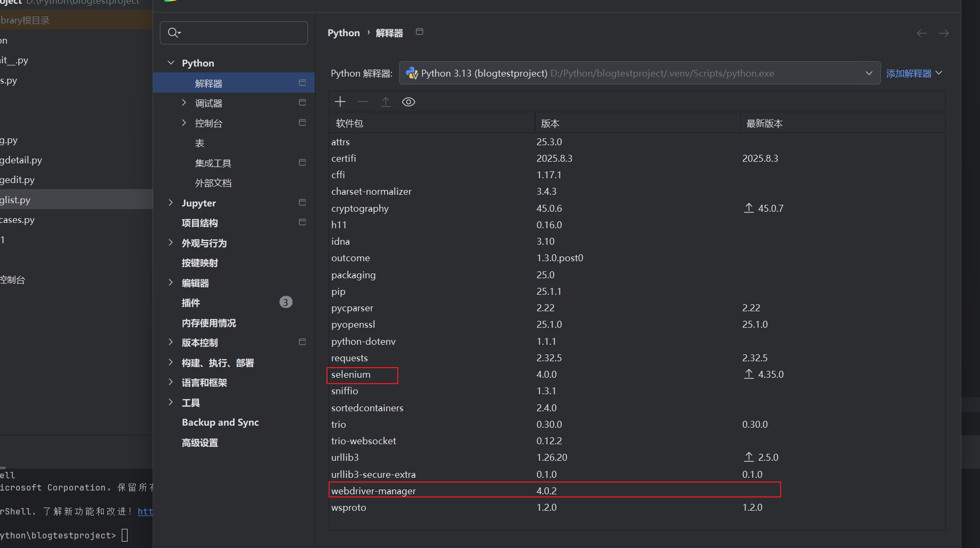
Task: Click the project icon on Jupyter row
Action: (303, 202)
